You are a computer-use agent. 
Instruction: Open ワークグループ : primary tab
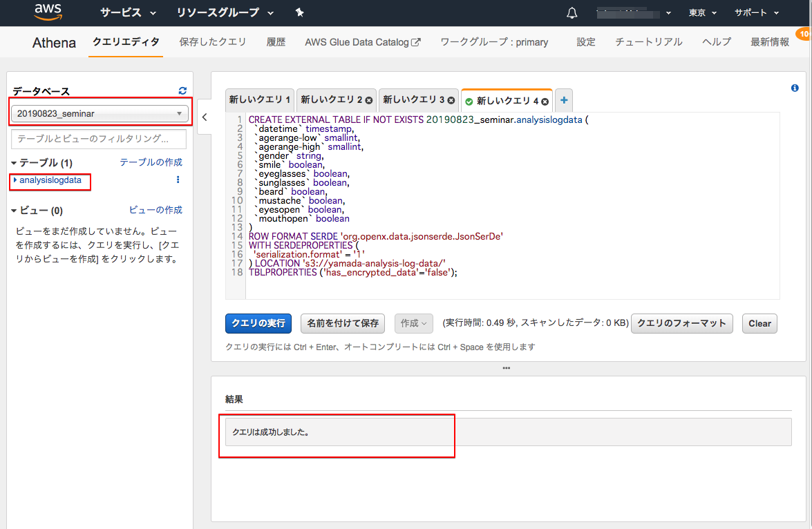click(x=494, y=42)
